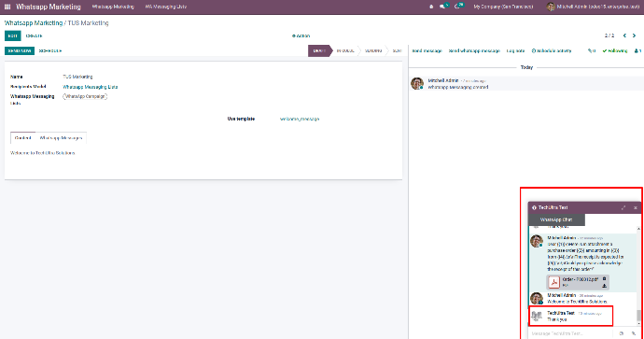Image resolution: width=644 pixels, height=339 pixels.
Task: Click the Thank you chat message
Action: [x=557, y=319]
